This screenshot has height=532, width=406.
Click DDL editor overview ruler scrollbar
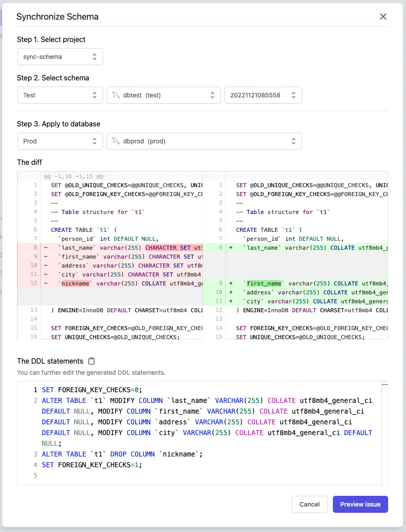(x=385, y=432)
